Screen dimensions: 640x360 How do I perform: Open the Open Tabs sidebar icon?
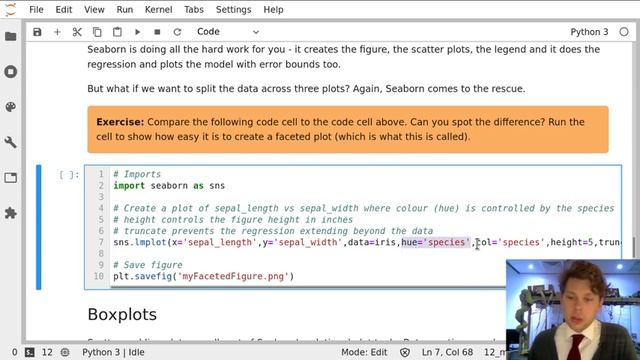tap(11, 178)
